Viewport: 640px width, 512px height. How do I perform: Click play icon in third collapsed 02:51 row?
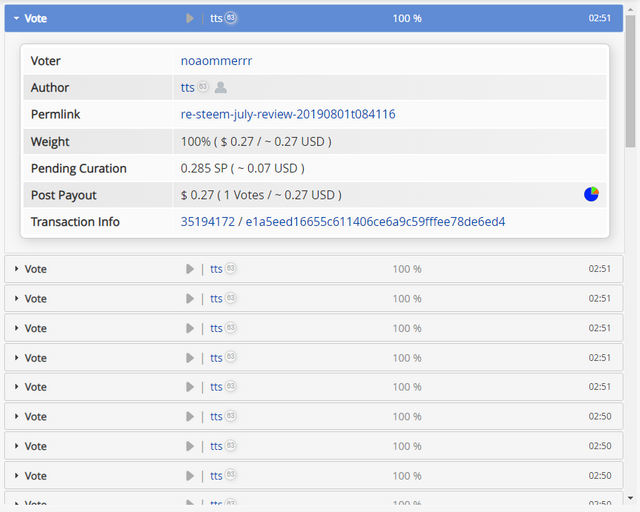point(190,328)
